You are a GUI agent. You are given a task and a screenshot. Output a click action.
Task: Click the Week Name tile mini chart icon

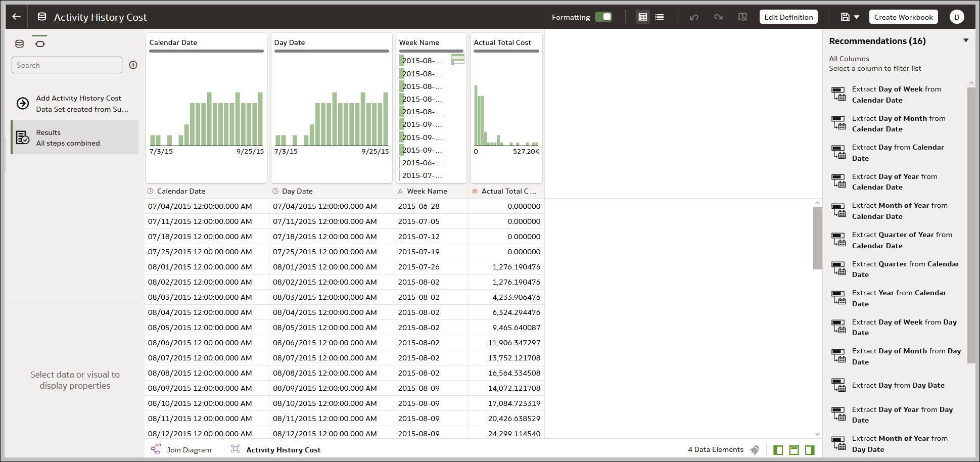point(457,59)
